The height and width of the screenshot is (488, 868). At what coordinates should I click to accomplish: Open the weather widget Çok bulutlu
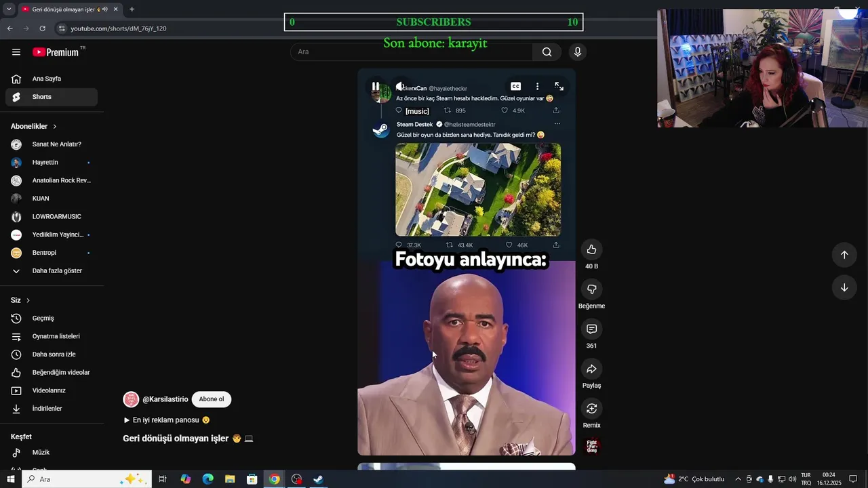tap(694, 479)
